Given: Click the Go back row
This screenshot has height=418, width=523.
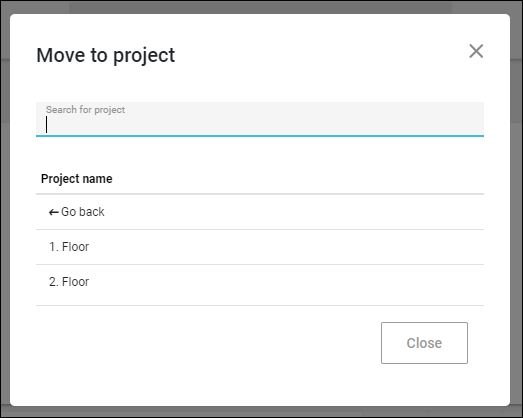Looking at the screenshot, I should (260, 212).
